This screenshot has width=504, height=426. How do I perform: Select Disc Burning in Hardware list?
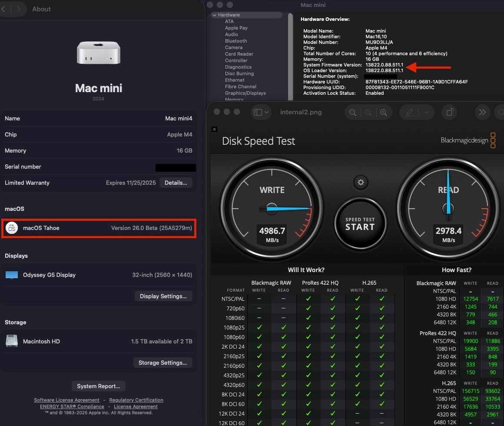tap(239, 73)
